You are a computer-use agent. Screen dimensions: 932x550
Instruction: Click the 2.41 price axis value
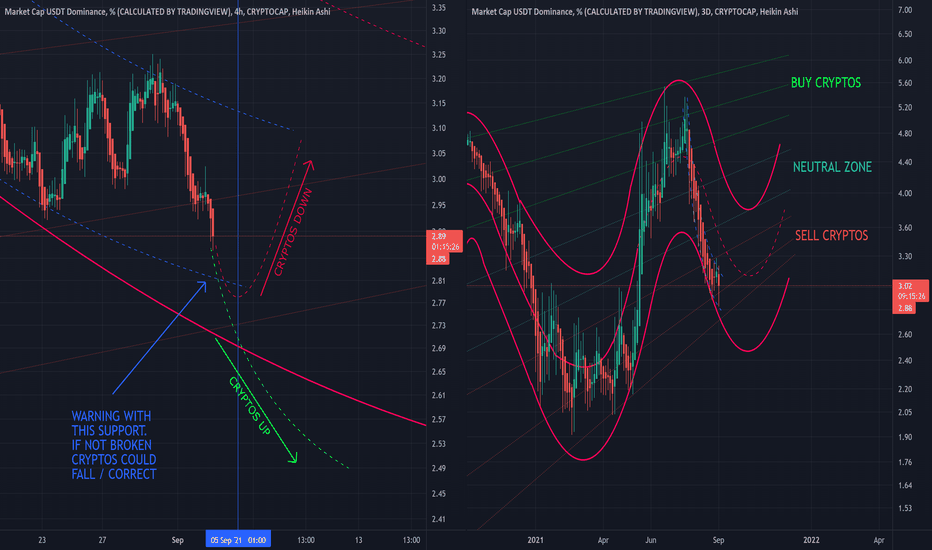439,520
